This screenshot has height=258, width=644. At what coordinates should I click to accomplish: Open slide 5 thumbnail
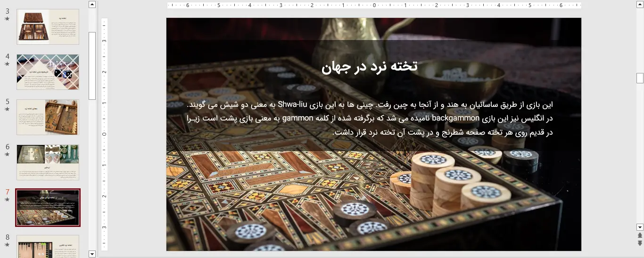[48, 117]
